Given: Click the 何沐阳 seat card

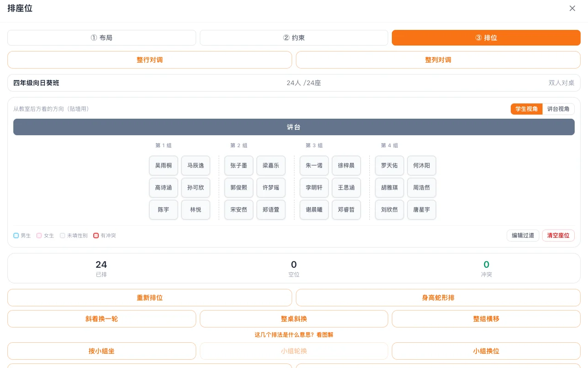Looking at the screenshot, I should point(422,166).
